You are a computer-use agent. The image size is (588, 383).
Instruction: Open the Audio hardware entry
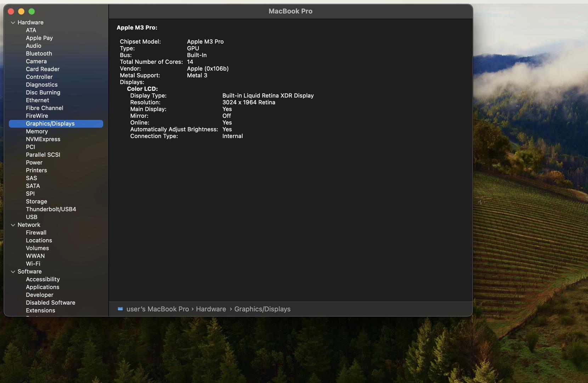(33, 46)
